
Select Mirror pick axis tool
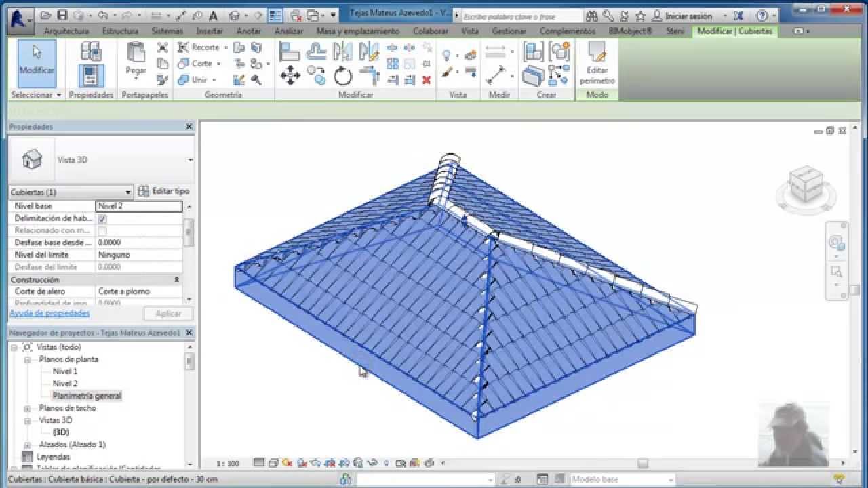[342, 51]
